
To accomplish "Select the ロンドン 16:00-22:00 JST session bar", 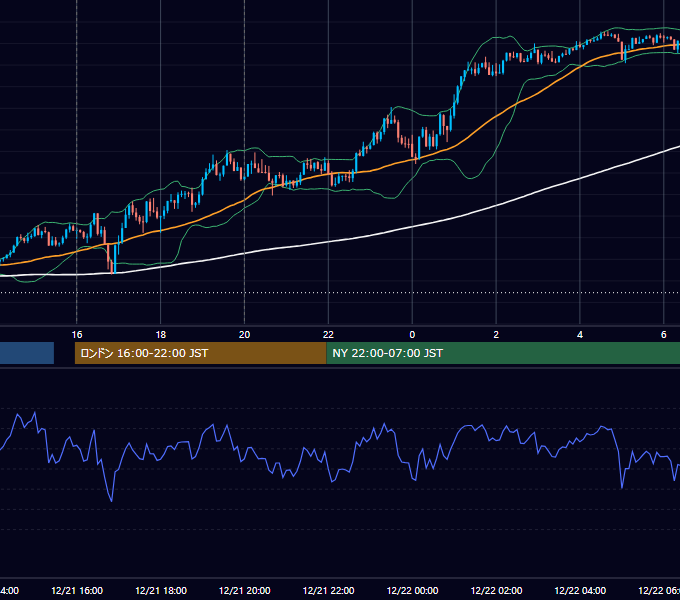I will pos(200,353).
